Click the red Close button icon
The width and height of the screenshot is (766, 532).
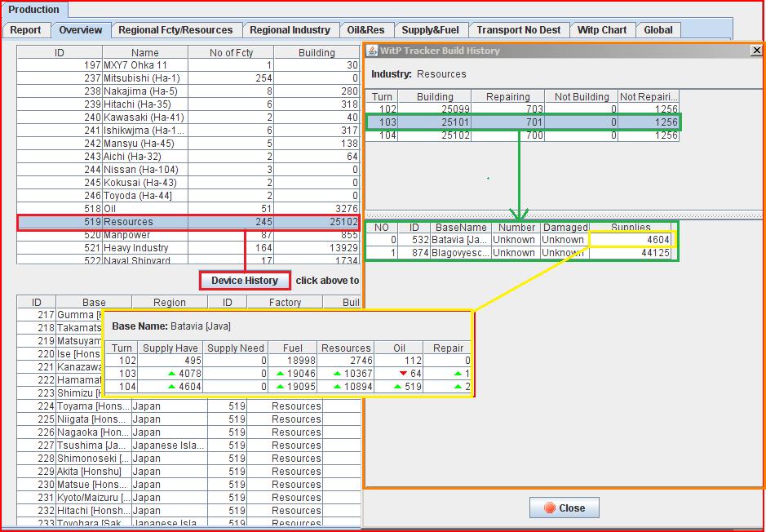point(550,508)
